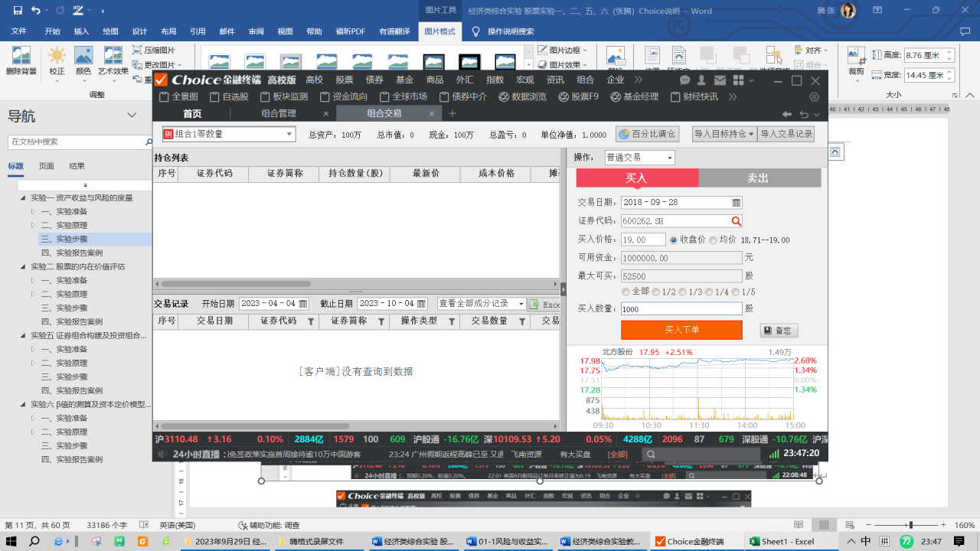Open 财经快讯 in the Choice toolbar
The image size is (980, 551).
pyautogui.click(x=694, y=97)
